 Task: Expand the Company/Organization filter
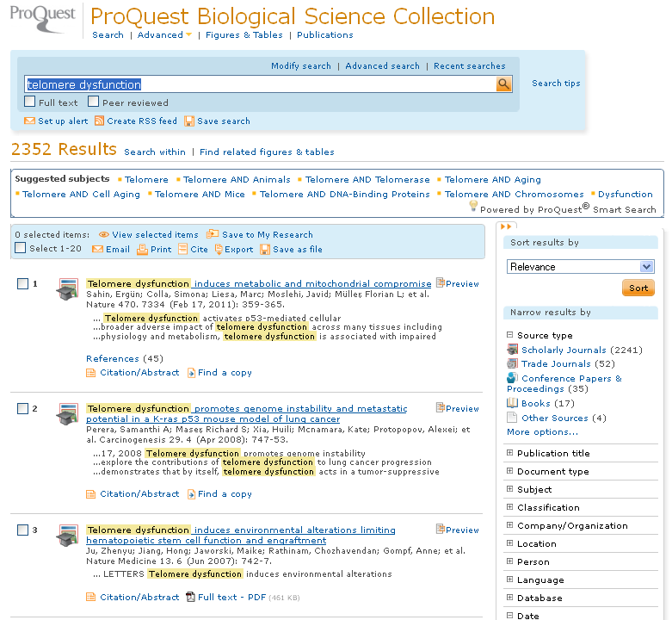[x=509, y=525]
